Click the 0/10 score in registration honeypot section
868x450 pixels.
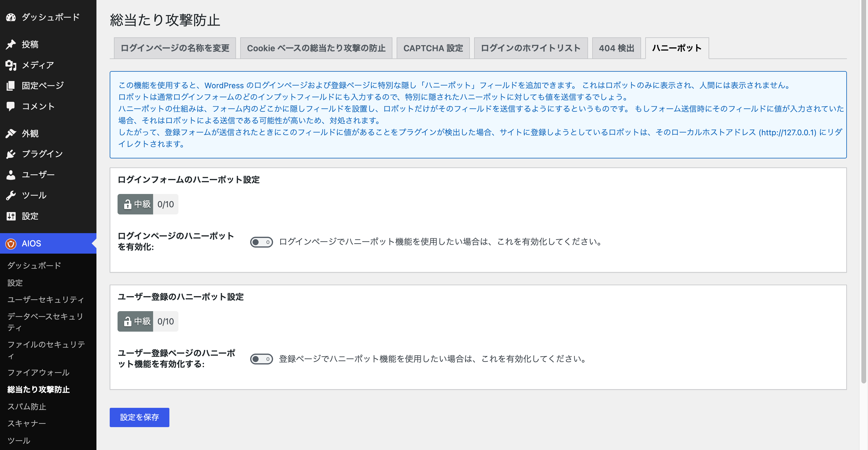pyautogui.click(x=165, y=322)
